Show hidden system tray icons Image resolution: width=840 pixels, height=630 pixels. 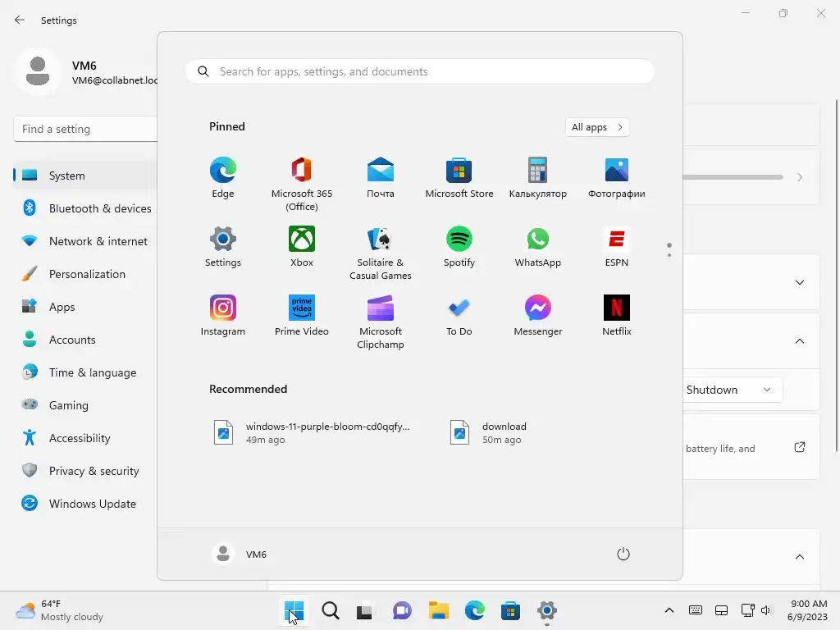click(x=669, y=610)
